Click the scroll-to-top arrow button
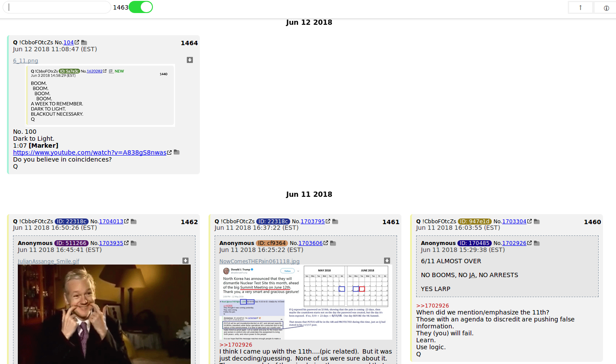This screenshot has height=364, width=616. [x=580, y=7]
